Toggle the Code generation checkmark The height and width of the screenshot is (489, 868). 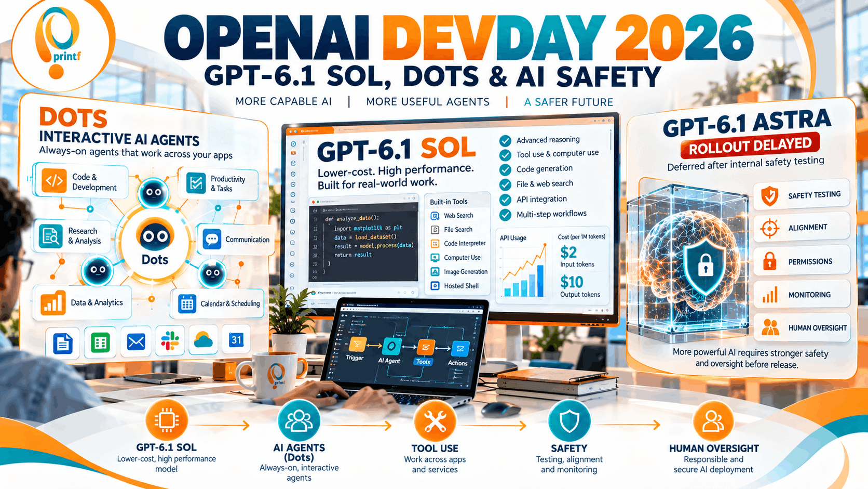[x=505, y=169]
